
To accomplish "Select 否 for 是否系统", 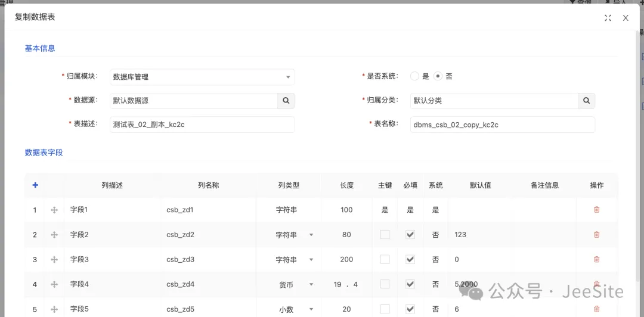I will 438,76.
